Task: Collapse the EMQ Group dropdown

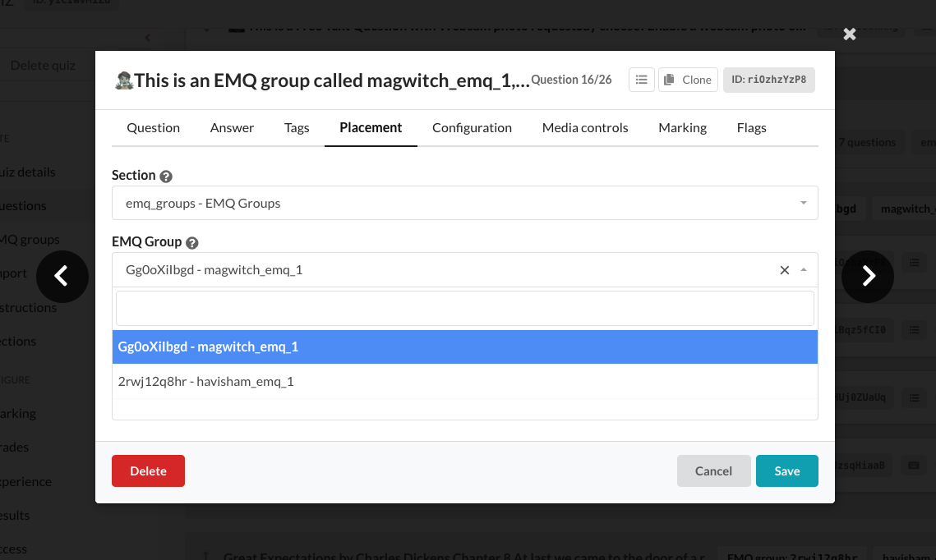Action: coord(803,270)
